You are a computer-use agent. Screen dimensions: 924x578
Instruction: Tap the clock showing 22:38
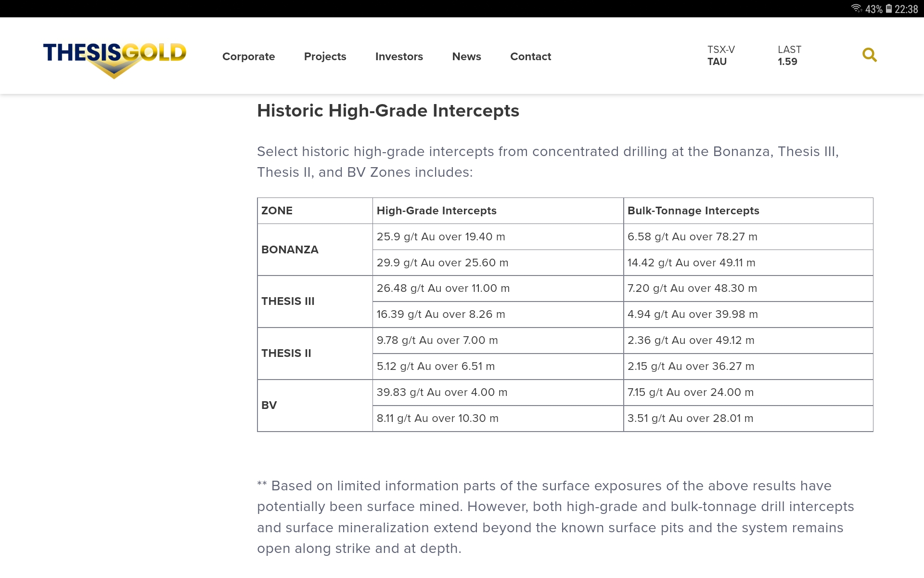coord(906,9)
